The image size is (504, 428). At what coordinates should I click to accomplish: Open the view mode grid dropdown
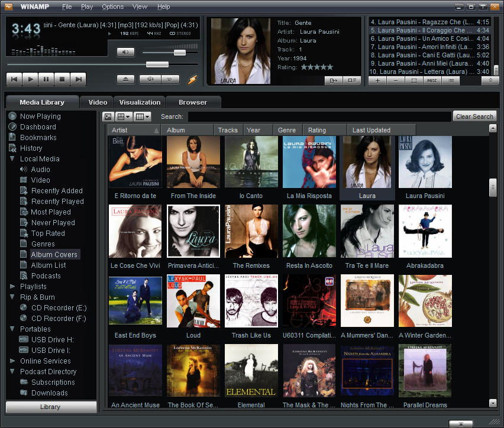pos(124,116)
